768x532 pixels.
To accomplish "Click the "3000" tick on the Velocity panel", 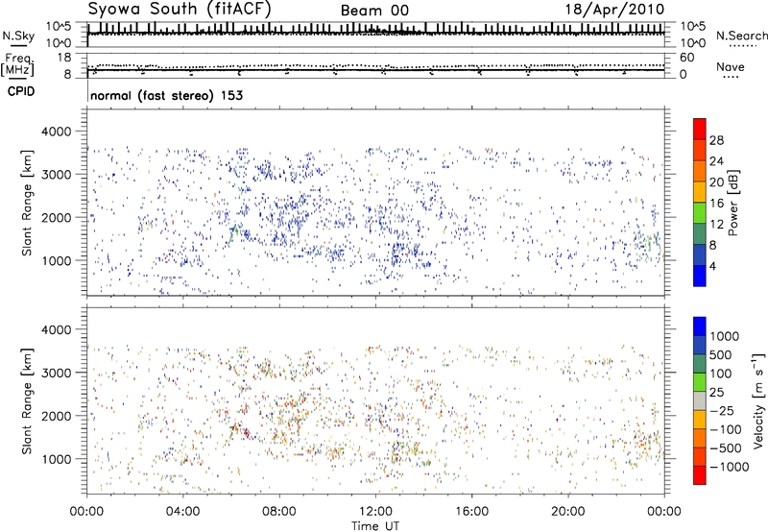I will 57,373.
